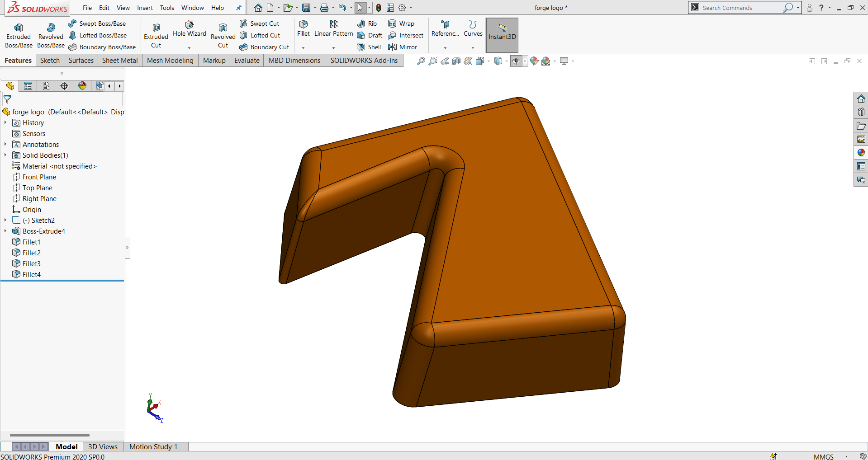Select the Draft tool
The width and height of the screenshot is (868, 460).
click(x=370, y=35)
